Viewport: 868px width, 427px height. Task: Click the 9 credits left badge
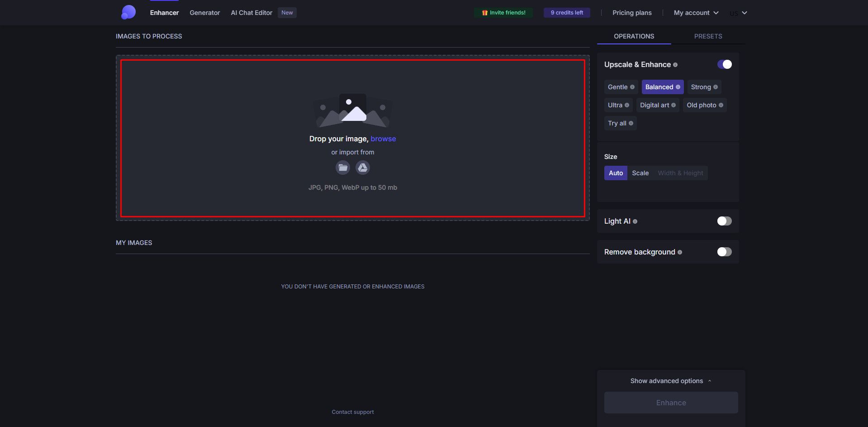tap(566, 12)
